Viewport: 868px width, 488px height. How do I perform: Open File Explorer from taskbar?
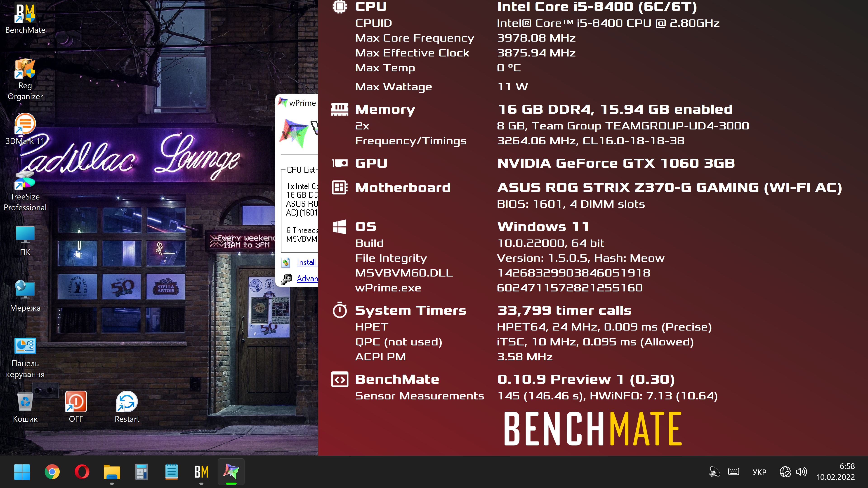(112, 472)
